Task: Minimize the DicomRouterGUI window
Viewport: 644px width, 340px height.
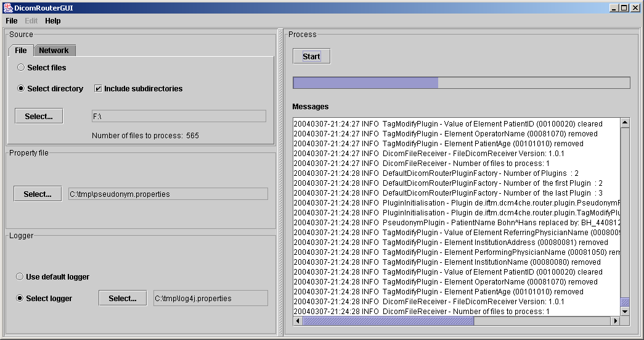Action: (x=614, y=8)
